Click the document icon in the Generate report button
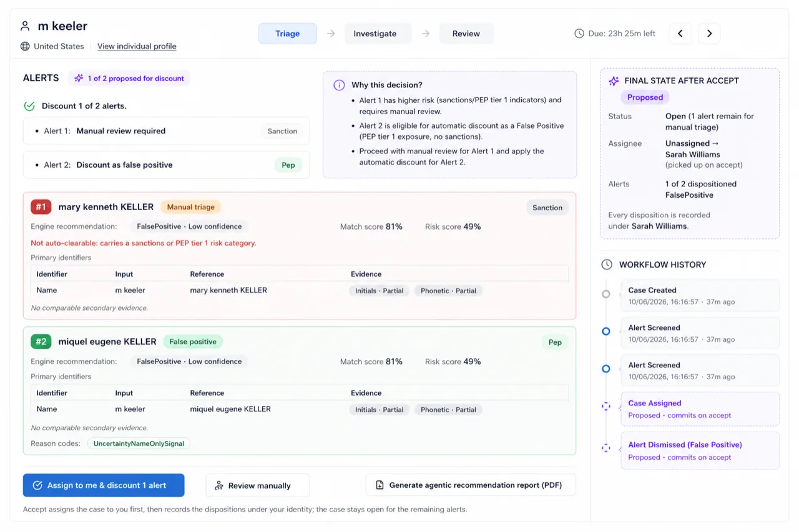This screenshot has width=799, height=532. (380, 485)
